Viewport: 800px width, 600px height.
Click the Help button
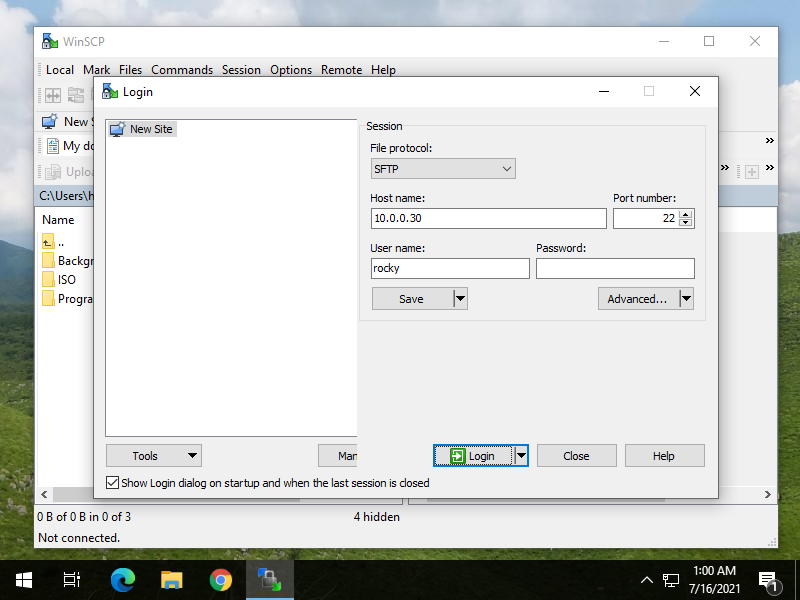664,455
